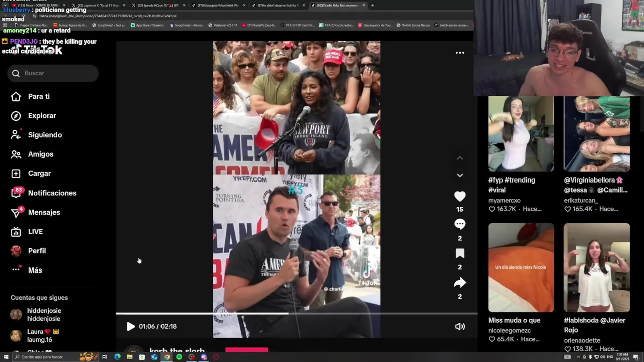Open Spotify from the taskbar
The height and width of the screenshot is (362, 644).
pos(179,357)
